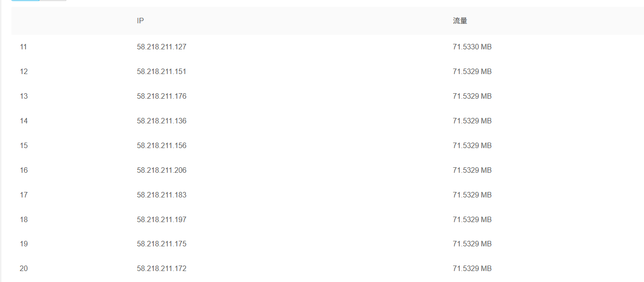Click row number 20
The image size is (644, 282).
[x=24, y=268]
